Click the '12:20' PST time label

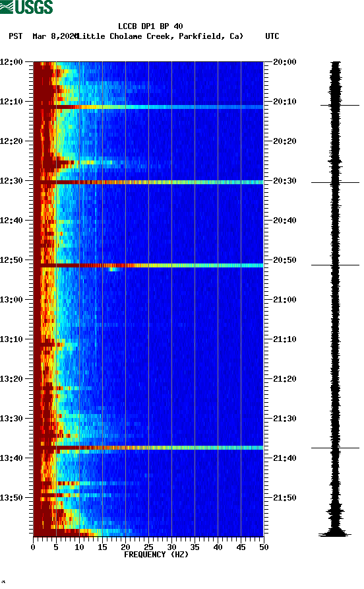coord(11,141)
